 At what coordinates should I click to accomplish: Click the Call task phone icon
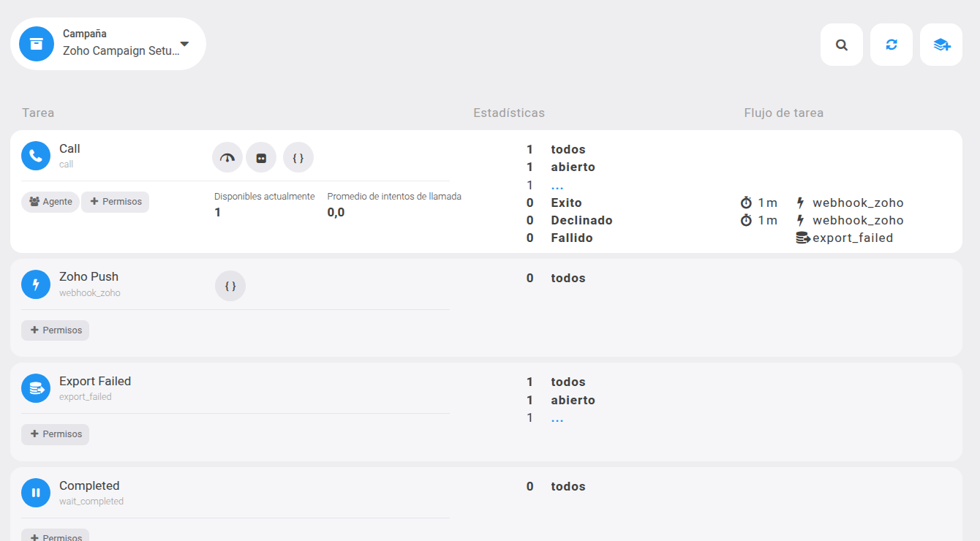pos(36,156)
